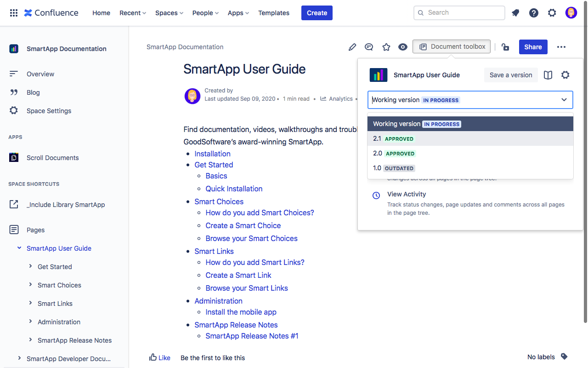The image size is (588, 368).
Task: Click the Scroll Documents app icon in sidebar
Action: 13,157
